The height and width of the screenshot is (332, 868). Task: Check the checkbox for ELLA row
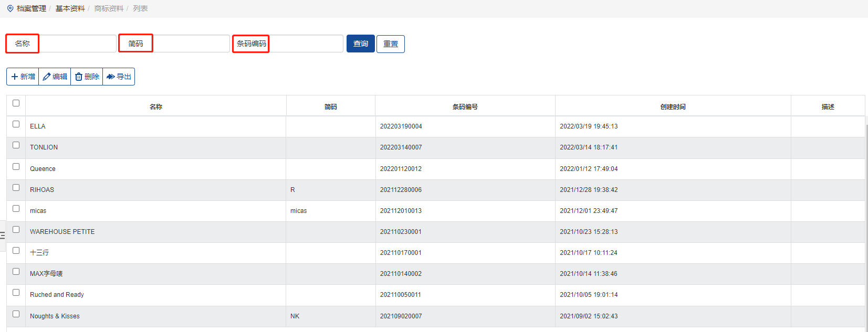[x=16, y=124]
